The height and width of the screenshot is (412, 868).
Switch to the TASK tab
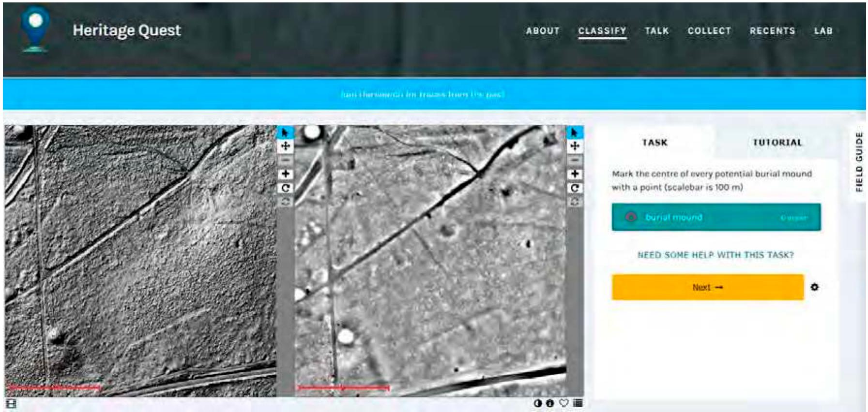coord(655,142)
